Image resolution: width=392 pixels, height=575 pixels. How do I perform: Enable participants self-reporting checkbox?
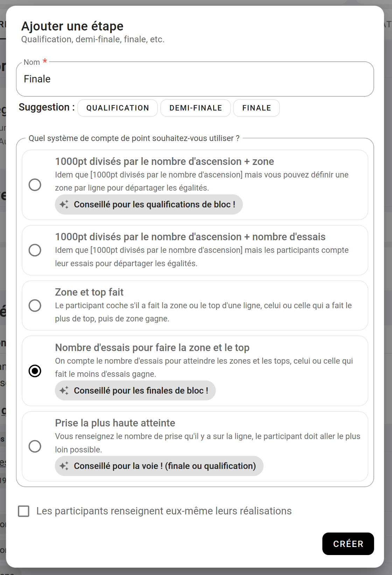click(x=24, y=511)
